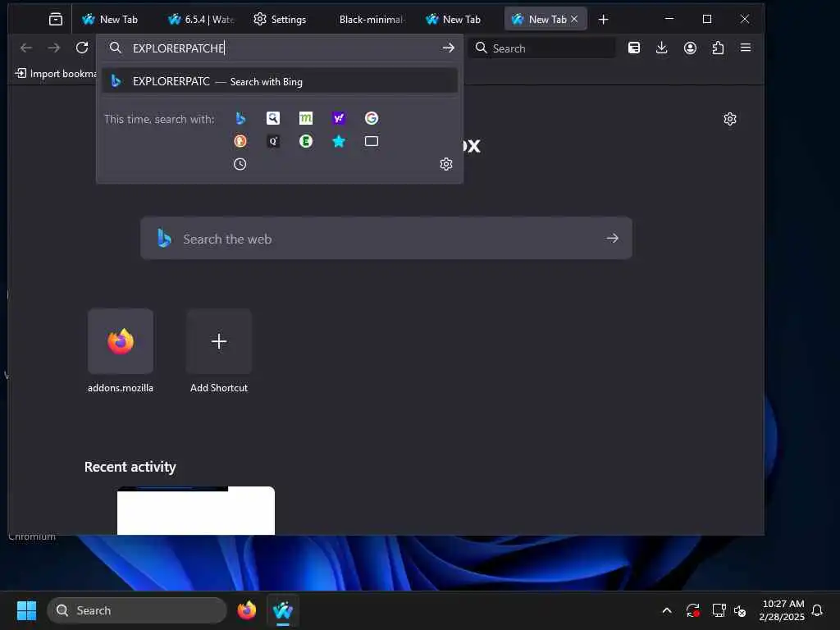This screenshot has height=630, width=840.
Task: Open a new tab with plus button
Action: tap(603, 20)
